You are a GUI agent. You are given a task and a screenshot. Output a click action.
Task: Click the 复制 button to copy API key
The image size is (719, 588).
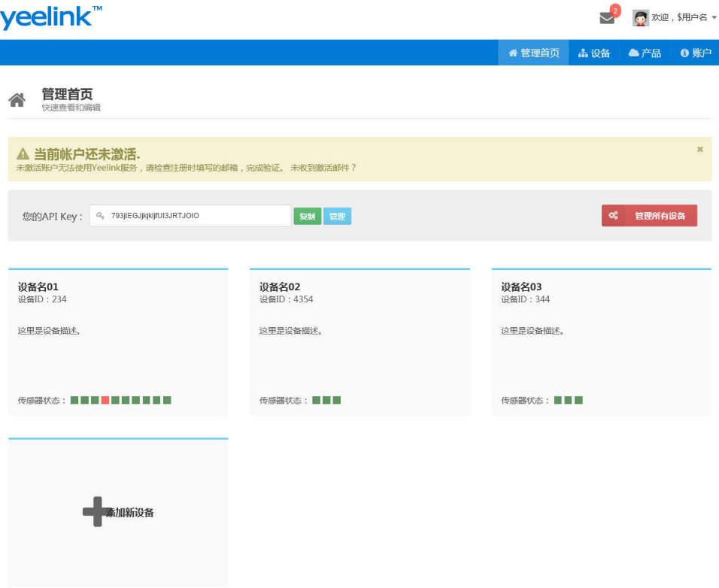[x=307, y=215]
